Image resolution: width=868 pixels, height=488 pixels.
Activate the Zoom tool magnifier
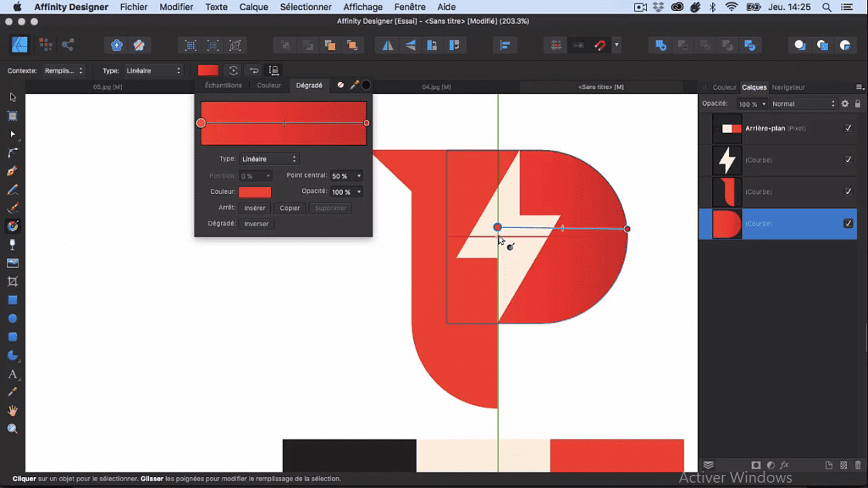click(x=12, y=429)
